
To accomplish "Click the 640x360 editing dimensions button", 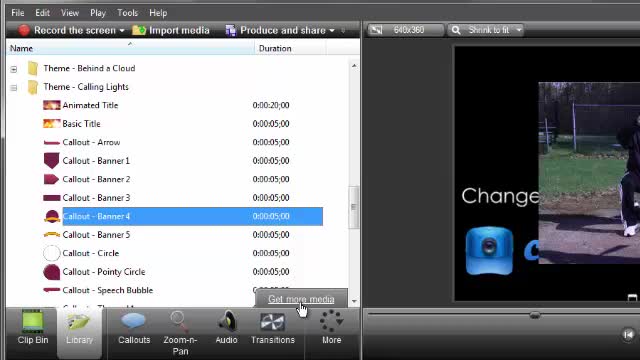I will tap(405, 30).
